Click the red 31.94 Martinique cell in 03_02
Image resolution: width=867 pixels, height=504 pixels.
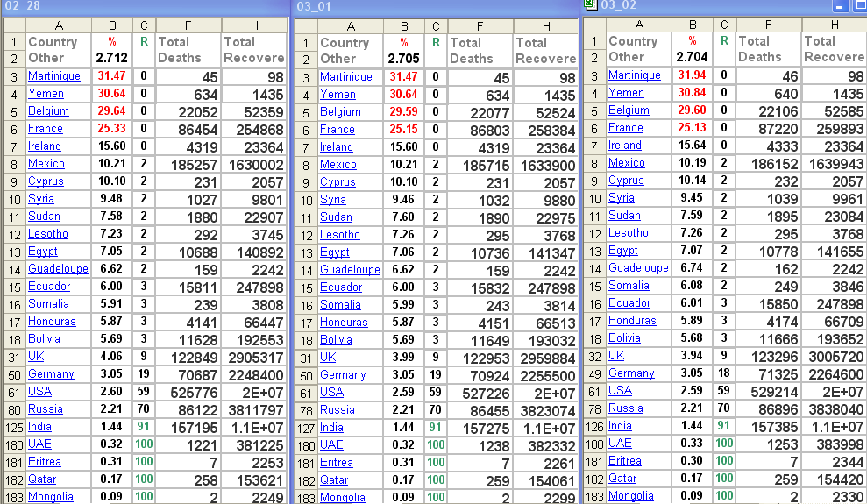(692, 75)
